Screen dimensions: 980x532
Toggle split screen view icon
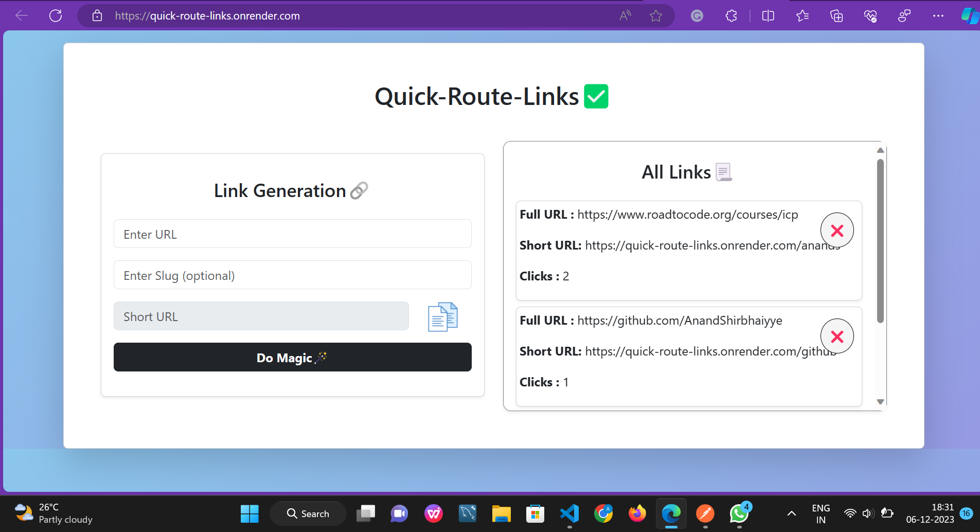click(768, 16)
